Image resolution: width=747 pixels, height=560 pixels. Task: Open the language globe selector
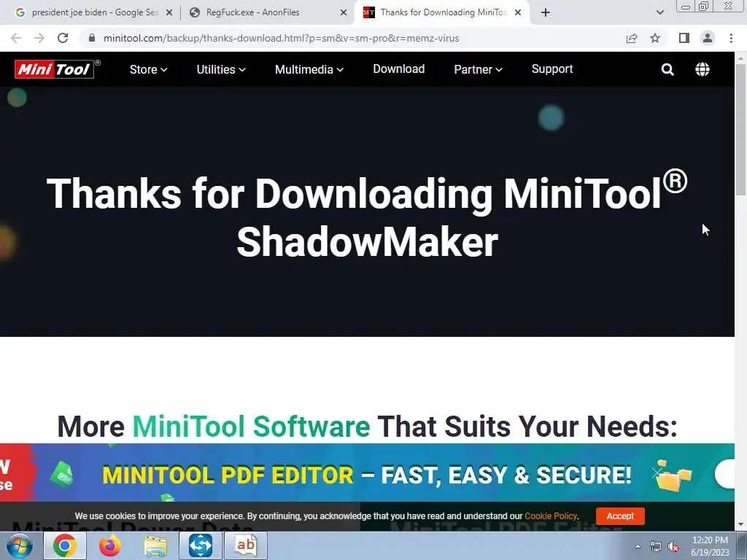tap(703, 69)
